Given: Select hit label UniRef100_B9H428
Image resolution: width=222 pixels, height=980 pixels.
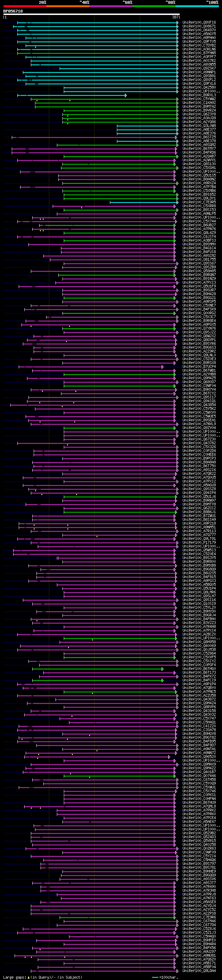Looking at the screenshot, I should pos(199,294).
